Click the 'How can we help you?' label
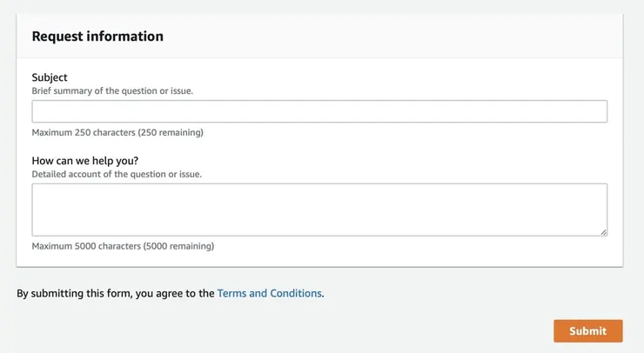 coord(85,161)
